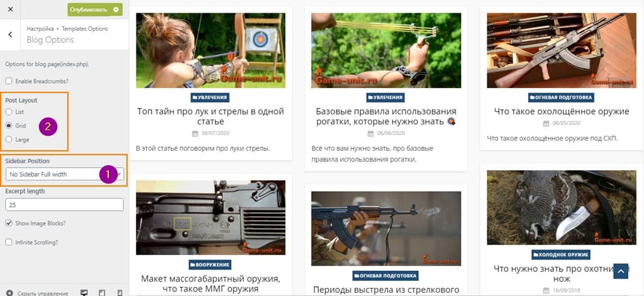This screenshot has width=644, height=296.
Task: Click the Огневая подготовка category tag on охолощённое оружие post
Action: pos(562,97)
